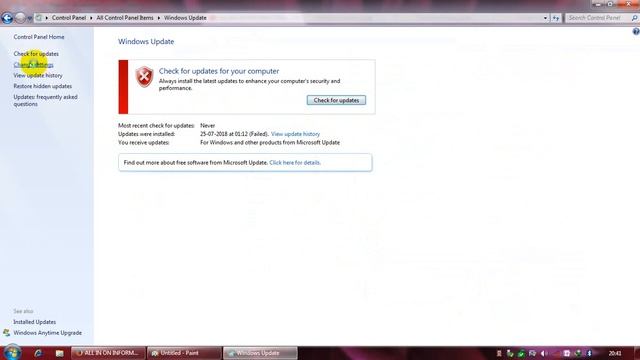640x360 pixels.
Task: Open View update history in sidebar
Action: (x=38, y=76)
